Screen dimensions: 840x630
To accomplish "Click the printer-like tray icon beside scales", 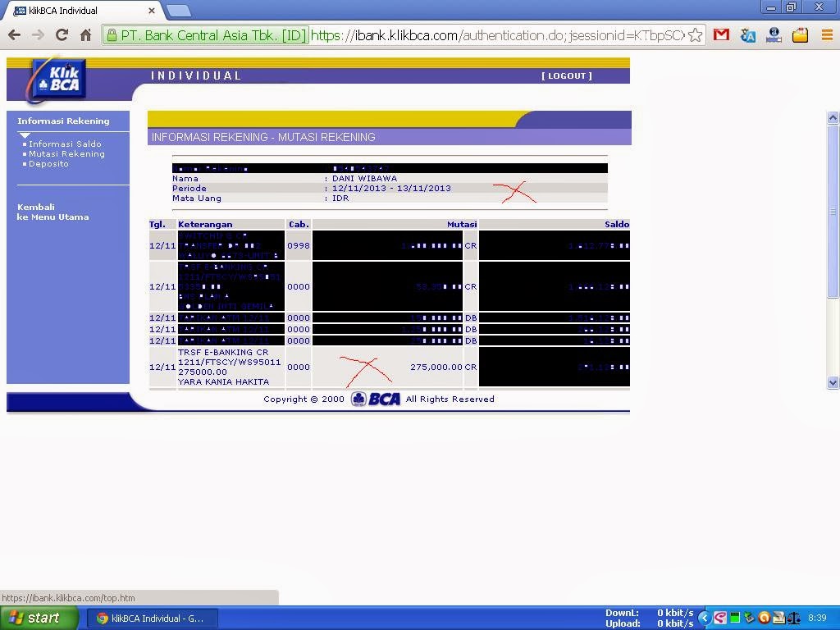I will (779, 619).
